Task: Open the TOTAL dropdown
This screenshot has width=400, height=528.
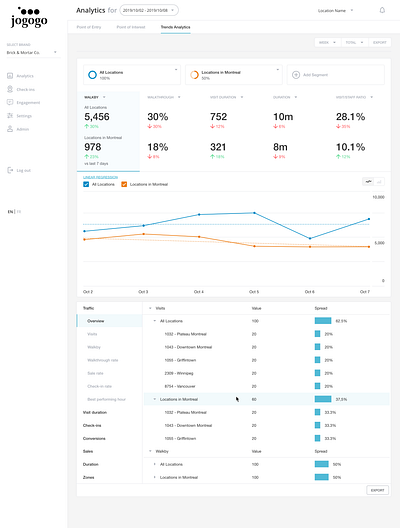Action: pyautogui.click(x=355, y=42)
